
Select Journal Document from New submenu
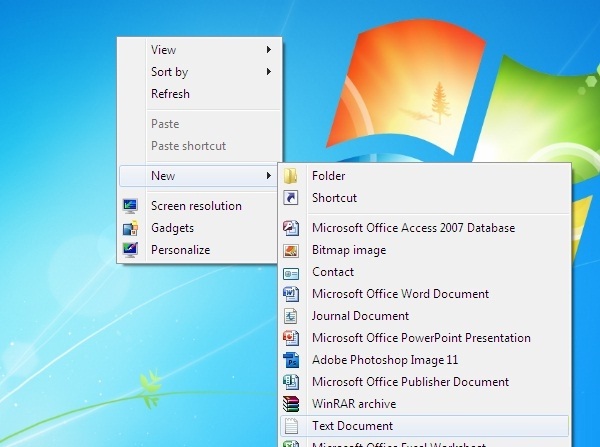point(360,316)
